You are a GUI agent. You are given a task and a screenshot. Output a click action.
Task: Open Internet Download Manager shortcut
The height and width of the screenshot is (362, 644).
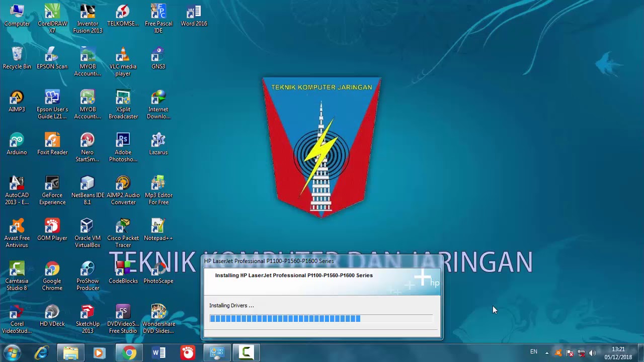coord(158,105)
